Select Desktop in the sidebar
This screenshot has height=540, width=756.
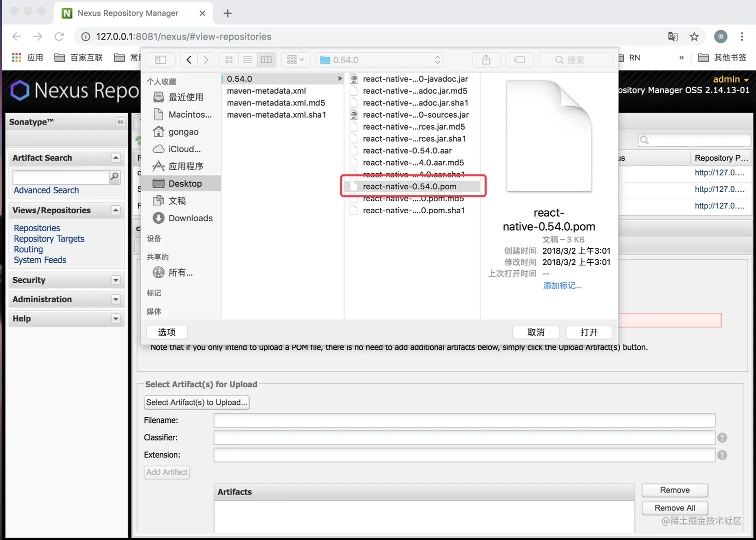[x=181, y=184]
